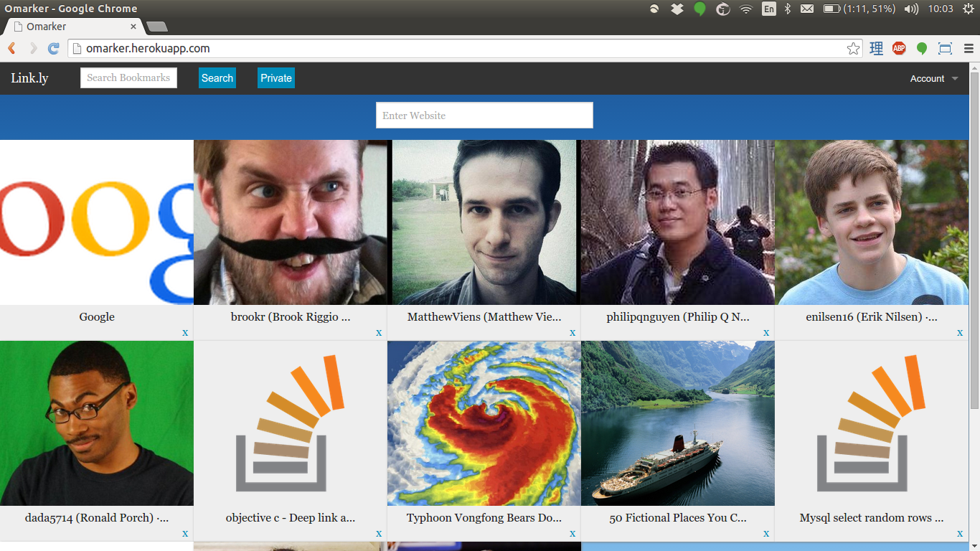Screen dimensions: 980x551
Task: Open the Chrome hamburger menu
Action: 969,49
